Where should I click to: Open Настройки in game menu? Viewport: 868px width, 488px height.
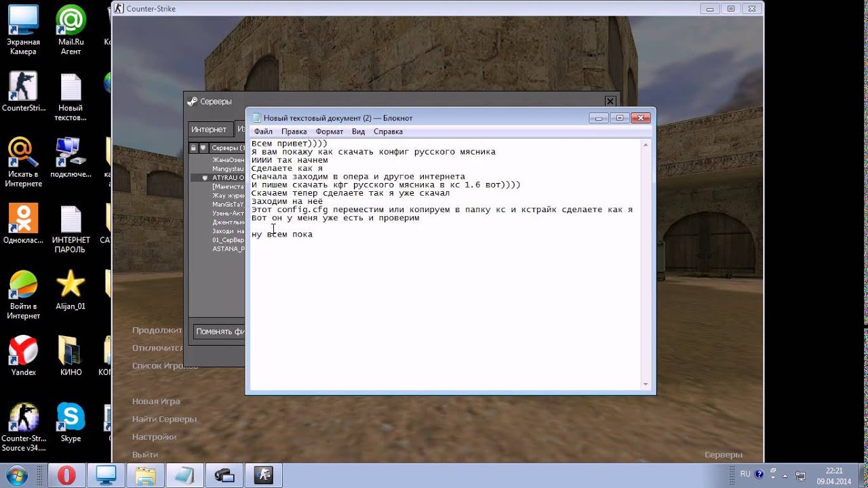click(x=154, y=436)
